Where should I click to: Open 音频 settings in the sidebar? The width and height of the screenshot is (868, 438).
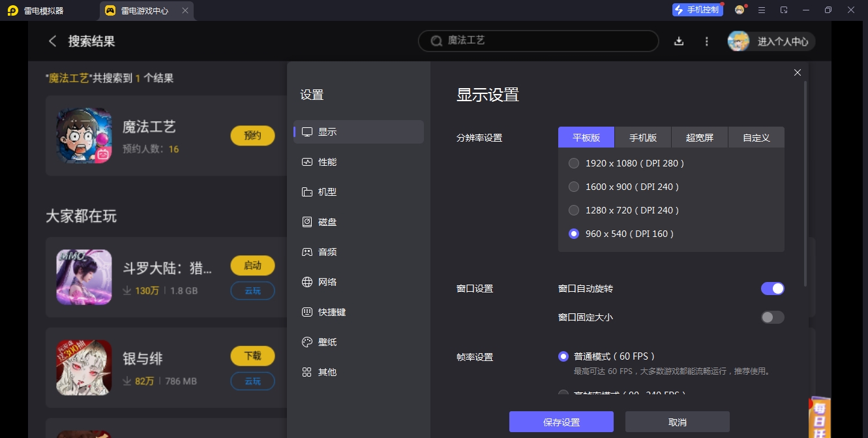point(359,252)
